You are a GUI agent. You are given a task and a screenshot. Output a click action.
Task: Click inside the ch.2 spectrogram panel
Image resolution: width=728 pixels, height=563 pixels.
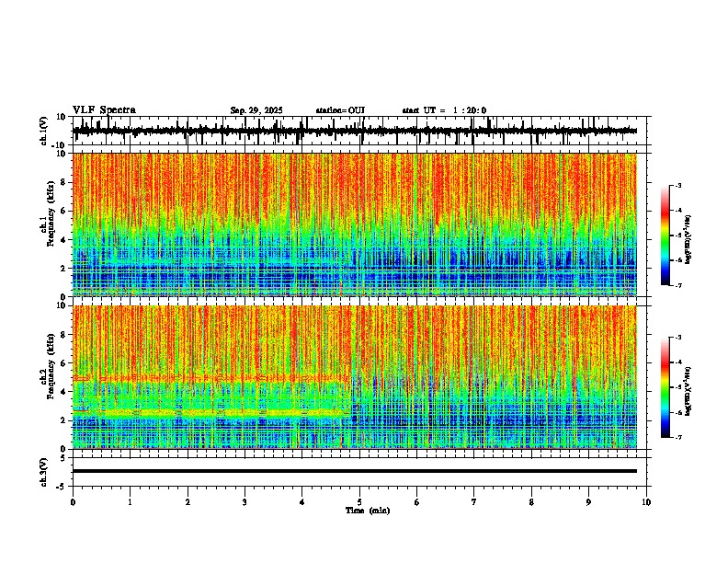355,377
